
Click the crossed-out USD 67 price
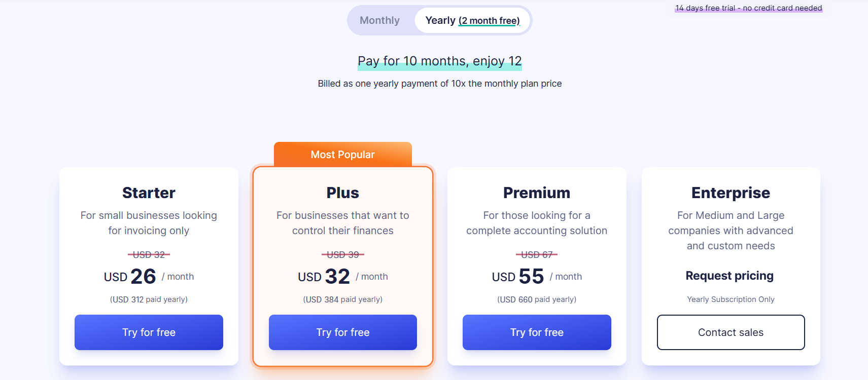537,254
